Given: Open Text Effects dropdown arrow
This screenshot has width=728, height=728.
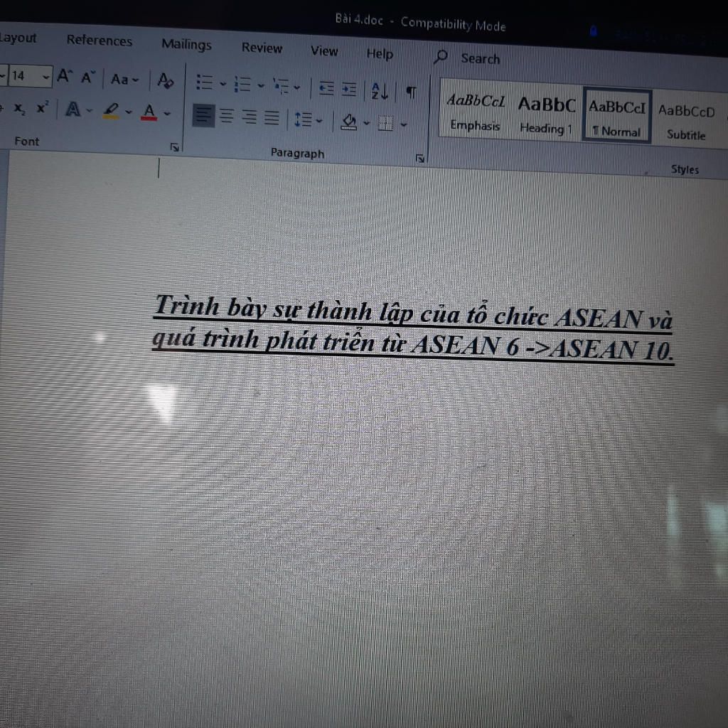Looking at the screenshot, I should coord(90,110).
